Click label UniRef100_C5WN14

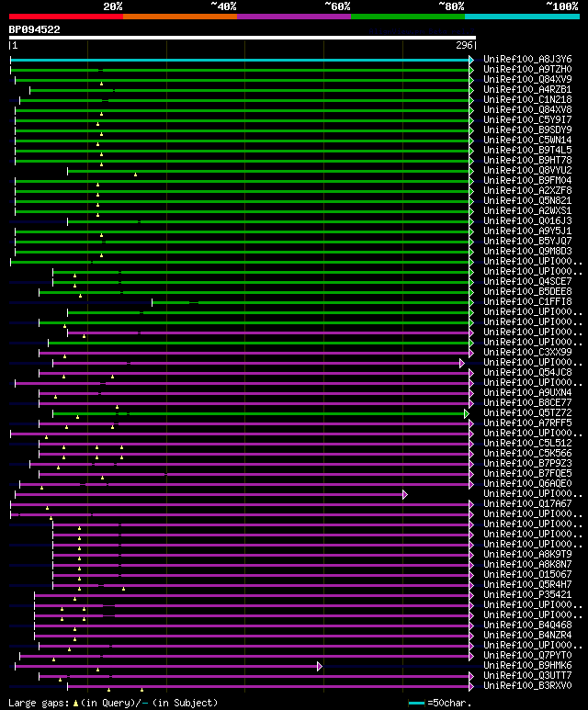pos(527,140)
